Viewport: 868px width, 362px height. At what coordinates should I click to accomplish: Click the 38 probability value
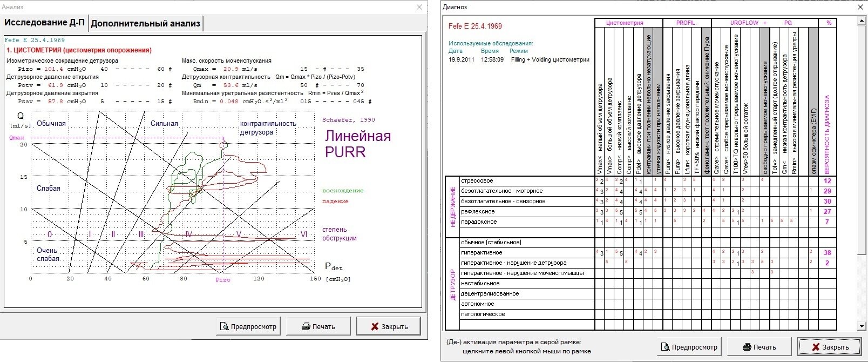pos(828,253)
